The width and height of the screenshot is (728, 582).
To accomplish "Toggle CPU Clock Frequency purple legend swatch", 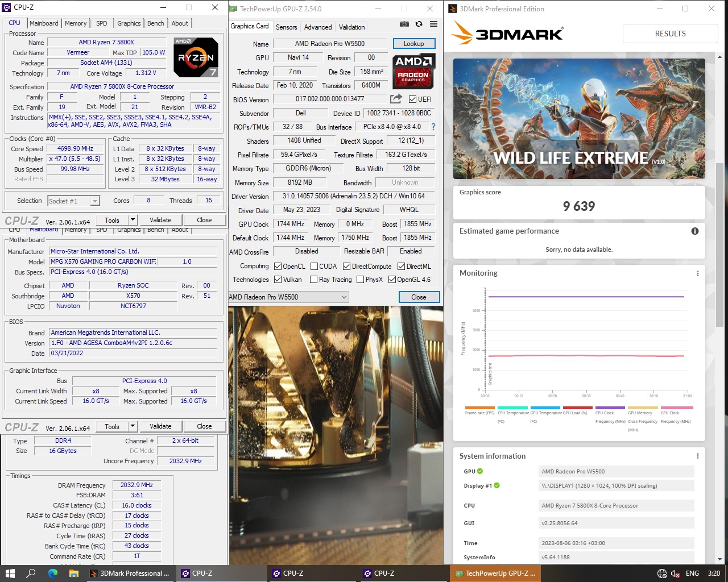I will tap(610, 408).
